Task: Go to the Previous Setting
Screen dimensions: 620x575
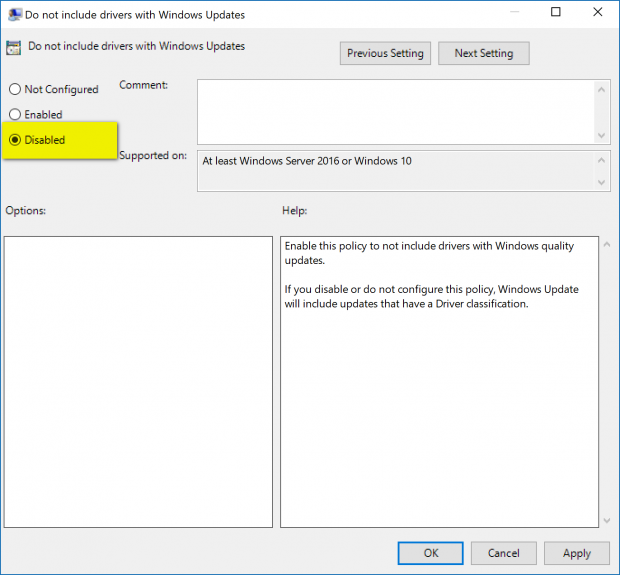Action: click(385, 53)
